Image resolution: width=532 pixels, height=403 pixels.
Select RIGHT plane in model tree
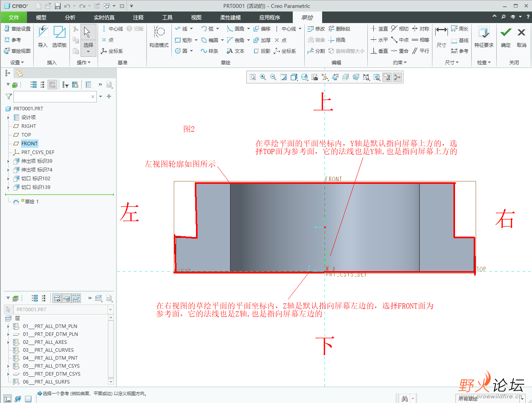pyautogui.click(x=29, y=126)
